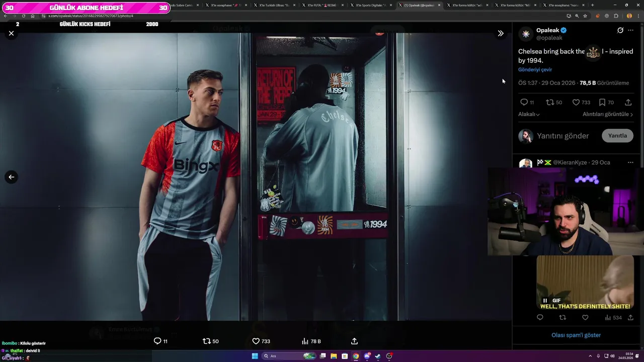Viewport: 644px width, 362px height.
Task: Click the 78,5 B Görüntüleme view count
Action: 604,83
